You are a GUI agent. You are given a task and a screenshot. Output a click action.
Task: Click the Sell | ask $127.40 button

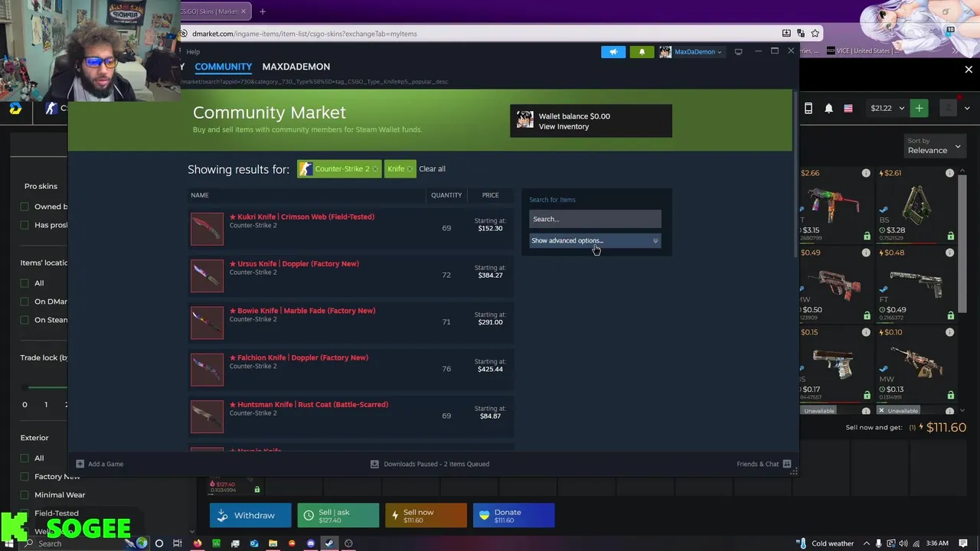338,516
